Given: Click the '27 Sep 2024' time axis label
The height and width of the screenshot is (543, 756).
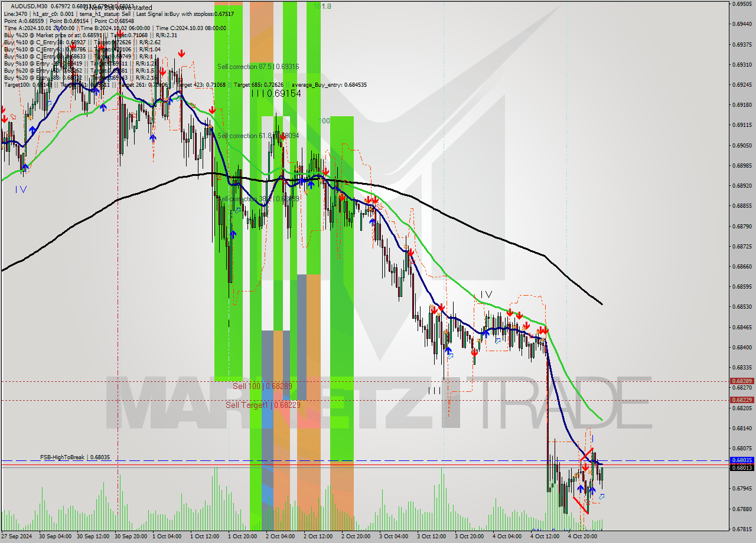Looking at the screenshot, I should point(17,537).
